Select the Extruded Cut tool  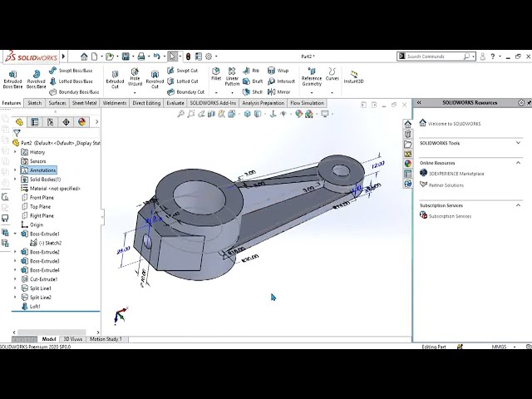(115, 80)
